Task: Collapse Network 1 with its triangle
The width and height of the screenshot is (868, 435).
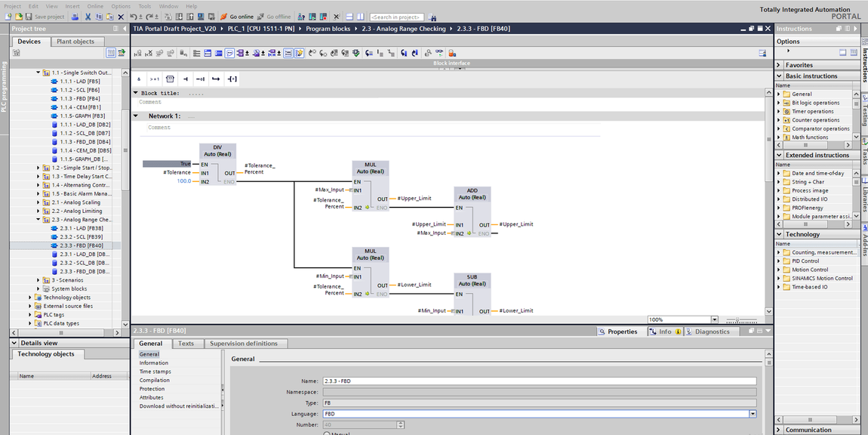Action: tap(136, 116)
